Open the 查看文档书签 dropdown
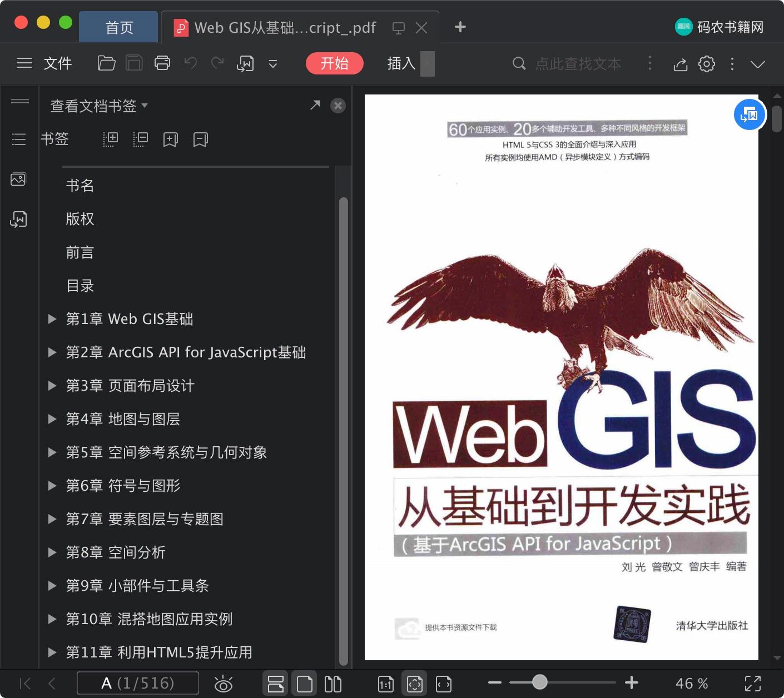Viewport: 784px width, 698px height. (99, 106)
